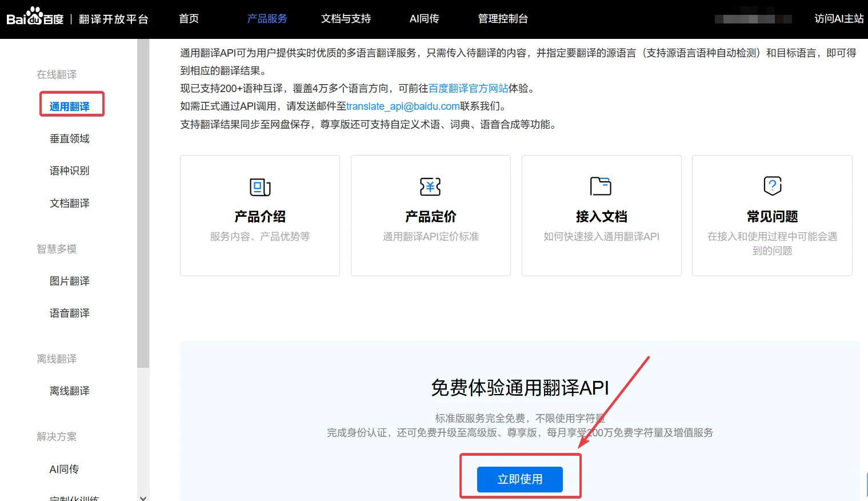Click the 产品介绍 document icon
The width and height of the screenshot is (868, 501).
[260, 186]
